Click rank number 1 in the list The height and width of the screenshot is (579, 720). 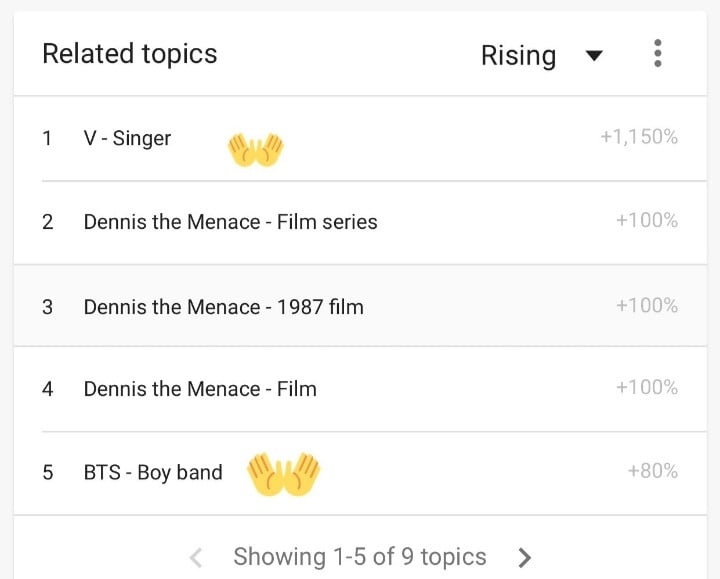(x=47, y=138)
